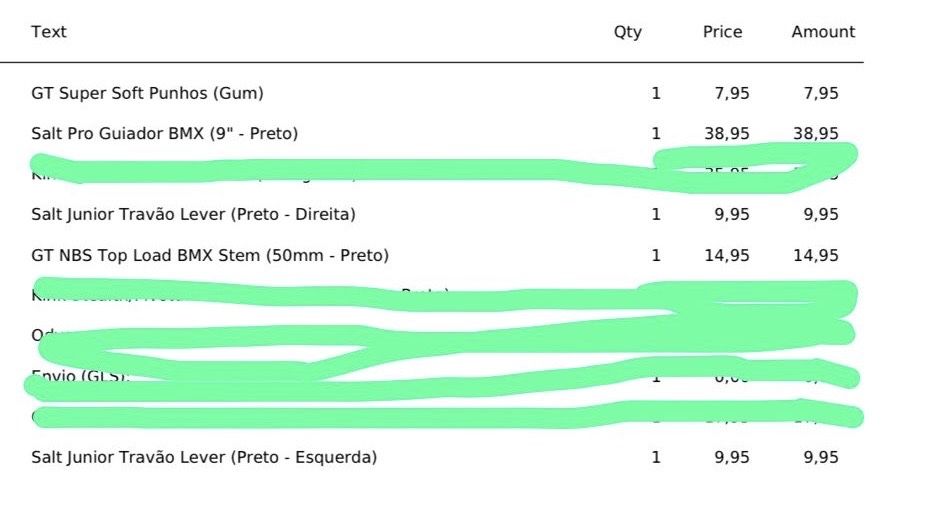Viewport: 946px width, 523px height.
Task: Click the quantity for the Direita brake lever
Action: coord(656,214)
